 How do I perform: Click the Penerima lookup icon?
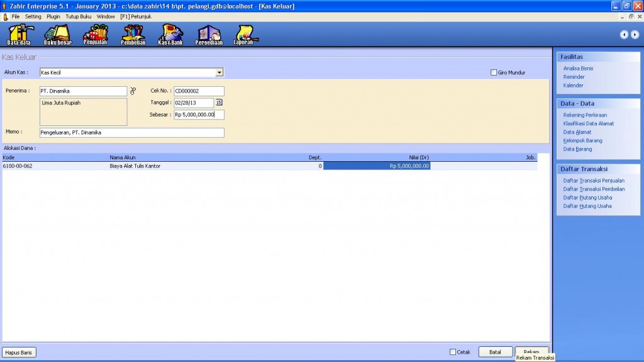tap(133, 91)
